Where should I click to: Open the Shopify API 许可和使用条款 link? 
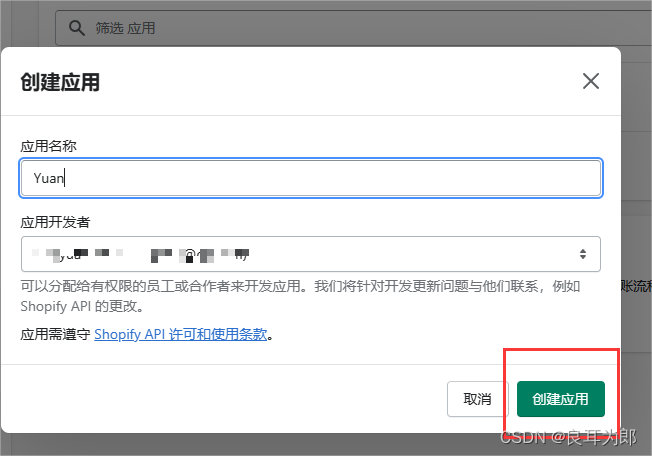tap(180, 334)
